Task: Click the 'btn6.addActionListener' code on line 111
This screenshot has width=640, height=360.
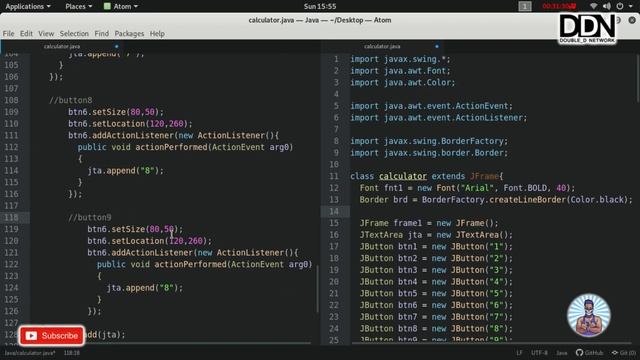Action: click(x=174, y=135)
